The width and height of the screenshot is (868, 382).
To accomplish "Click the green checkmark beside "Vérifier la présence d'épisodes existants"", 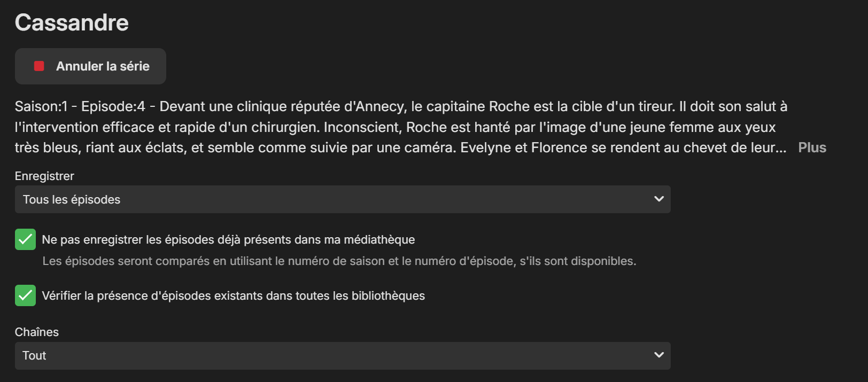I will pyautogui.click(x=25, y=295).
